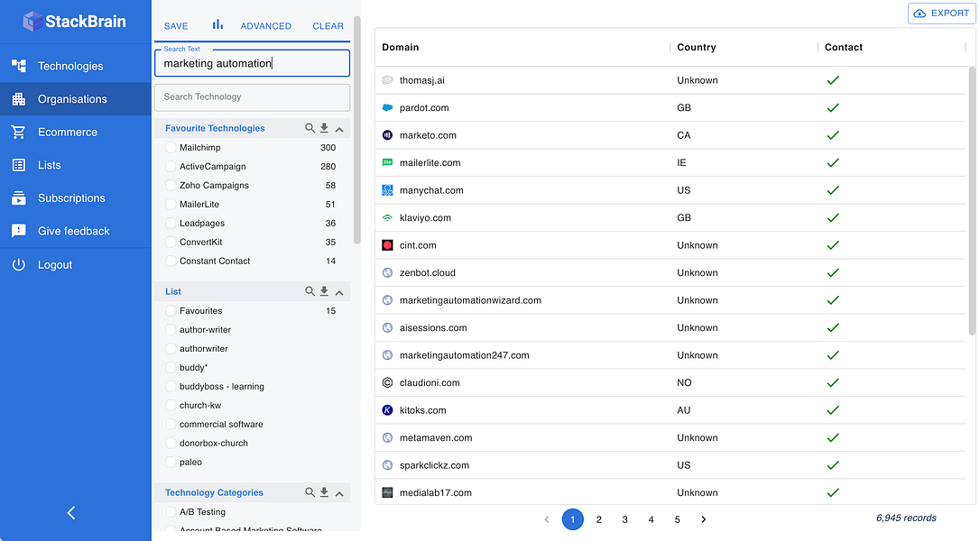Jump to page 5 of results
Image resolution: width=980 pixels, height=541 pixels.
[x=678, y=519]
